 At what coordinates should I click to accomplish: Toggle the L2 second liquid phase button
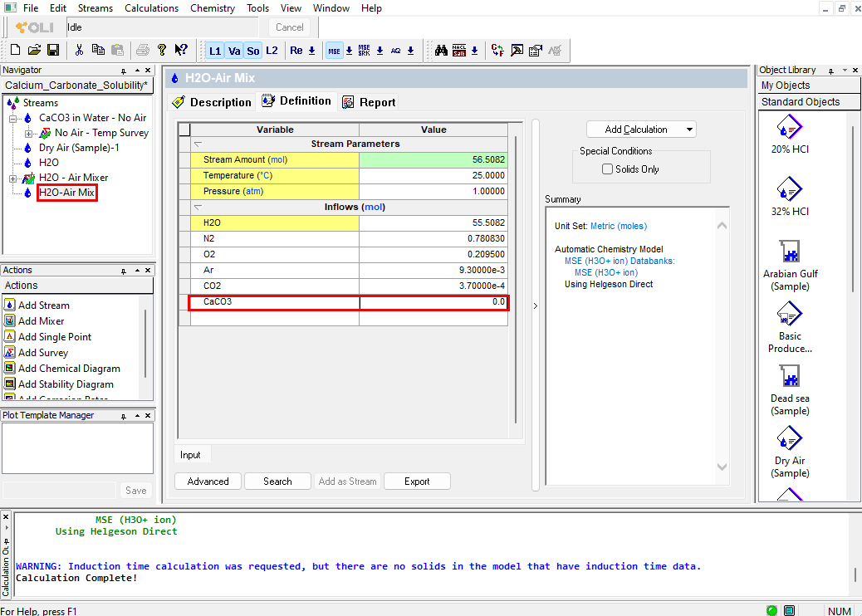(272, 51)
